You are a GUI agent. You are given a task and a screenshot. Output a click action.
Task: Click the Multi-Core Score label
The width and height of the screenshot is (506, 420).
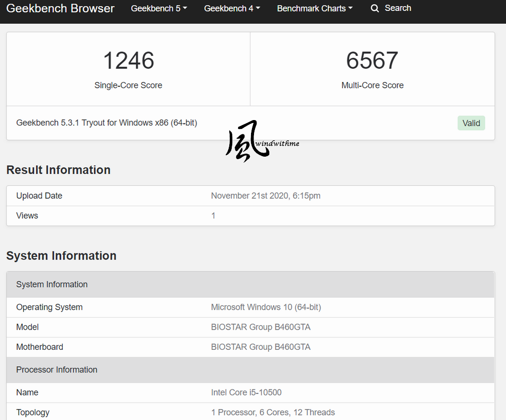pyautogui.click(x=373, y=85)
